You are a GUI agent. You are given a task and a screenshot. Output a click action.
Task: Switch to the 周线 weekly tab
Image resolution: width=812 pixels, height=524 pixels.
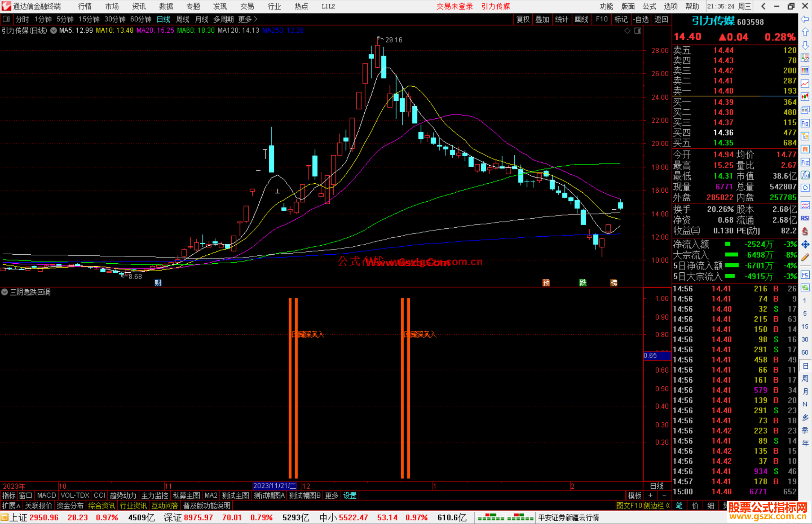click(x=183, y=19)
